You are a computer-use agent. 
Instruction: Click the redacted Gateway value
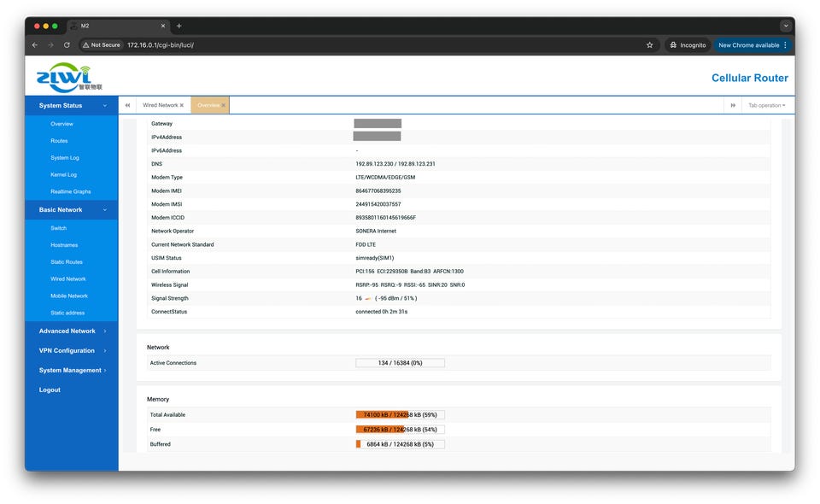click(378, 123)
